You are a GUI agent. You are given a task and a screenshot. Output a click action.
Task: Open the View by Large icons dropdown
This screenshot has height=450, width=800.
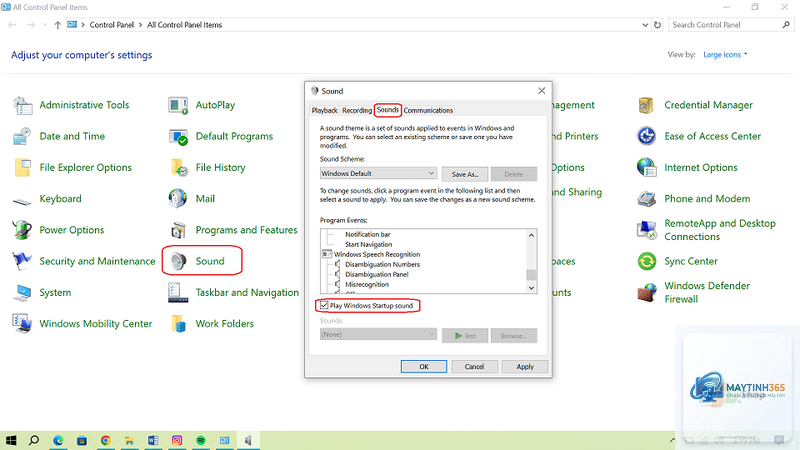[725, 55]
